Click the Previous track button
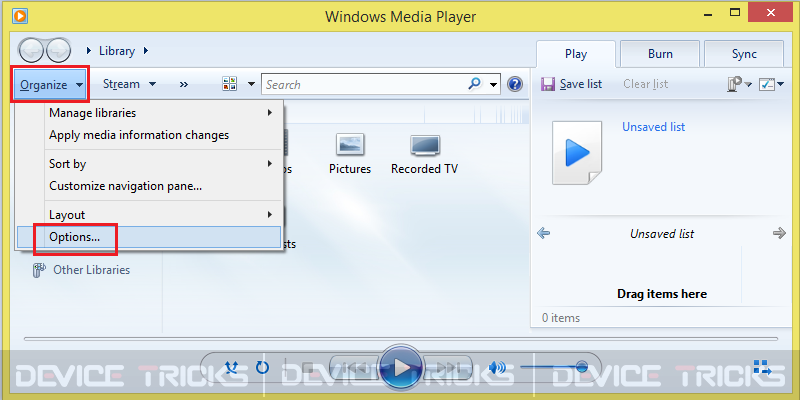Screen dimensions: 800x400 (x=353, y=367)
